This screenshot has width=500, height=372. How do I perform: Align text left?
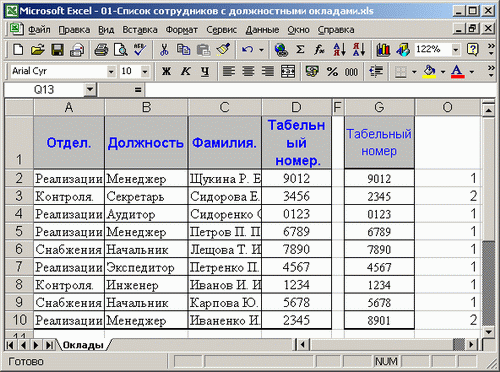229,71
